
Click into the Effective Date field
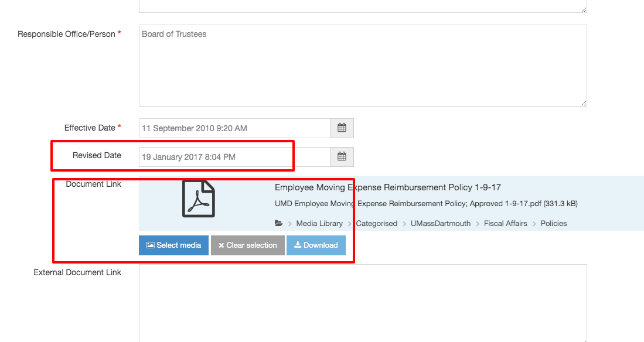[x=234, y=128]
